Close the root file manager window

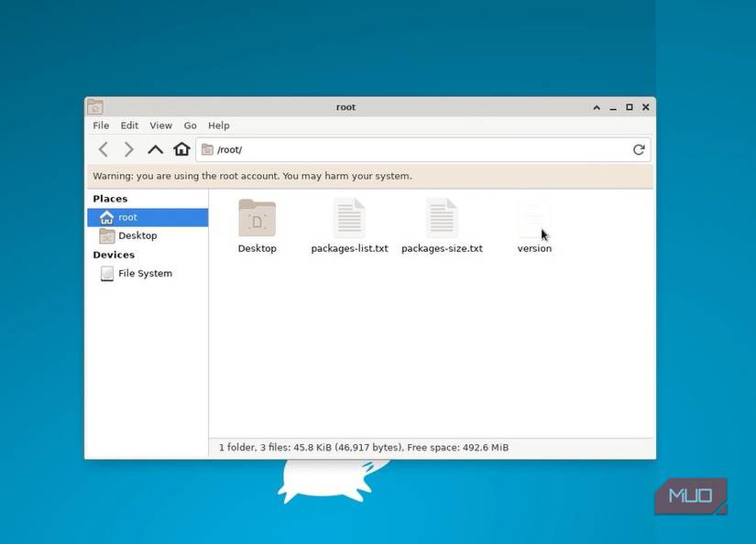[x=646, y=107]
